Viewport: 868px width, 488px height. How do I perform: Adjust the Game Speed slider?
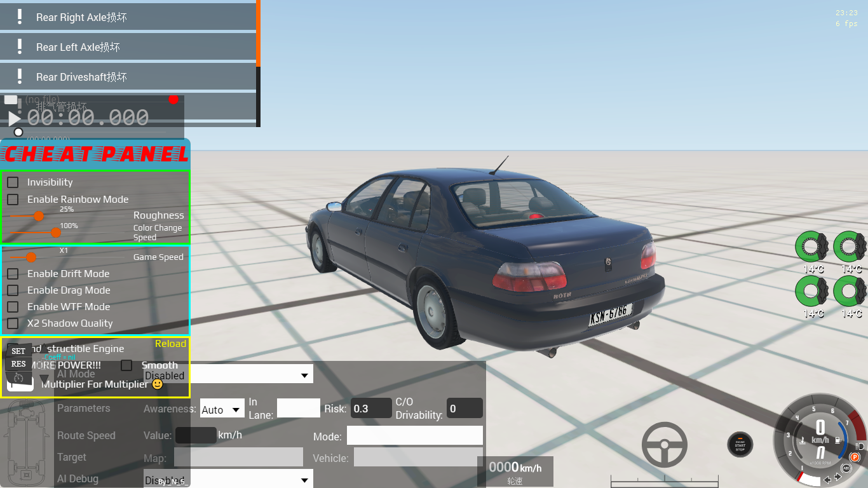pyautogui.click(x=31, y=257)
